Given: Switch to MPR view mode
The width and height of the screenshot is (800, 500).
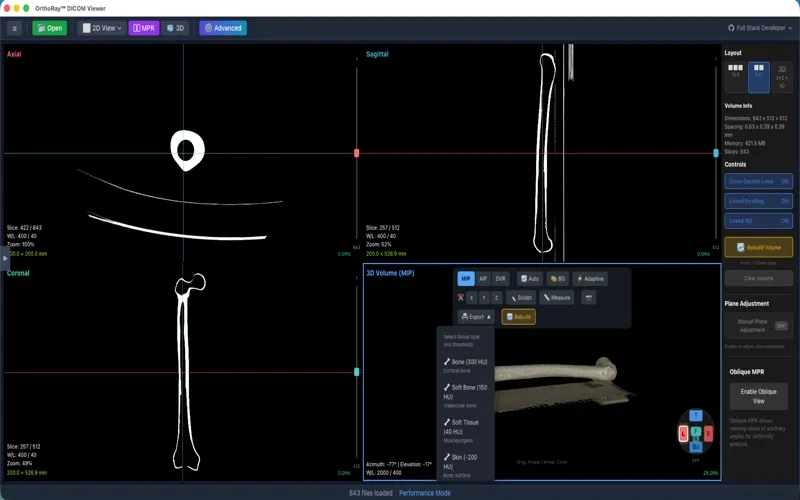Looking at the screenshot, I should (144, 28).
